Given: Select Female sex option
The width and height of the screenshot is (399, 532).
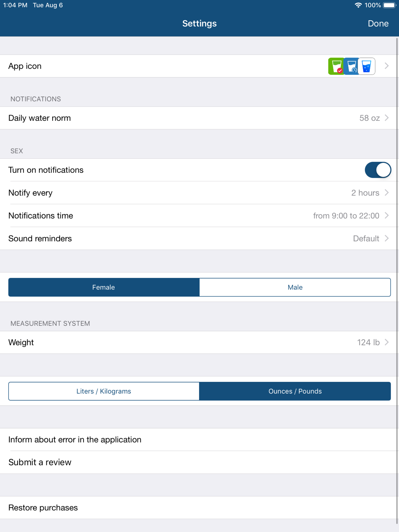Looking at the screenshot, I should tap(104, 287).
